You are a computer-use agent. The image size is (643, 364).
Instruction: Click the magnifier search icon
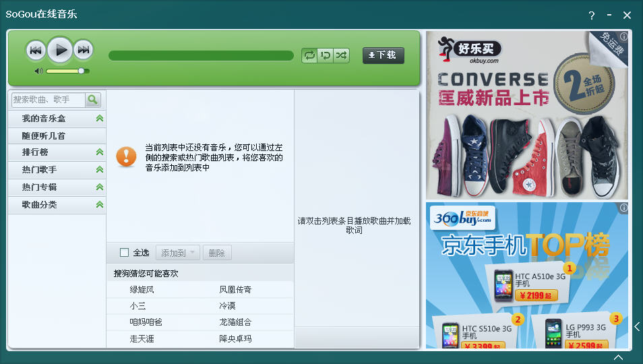(93, 100)
